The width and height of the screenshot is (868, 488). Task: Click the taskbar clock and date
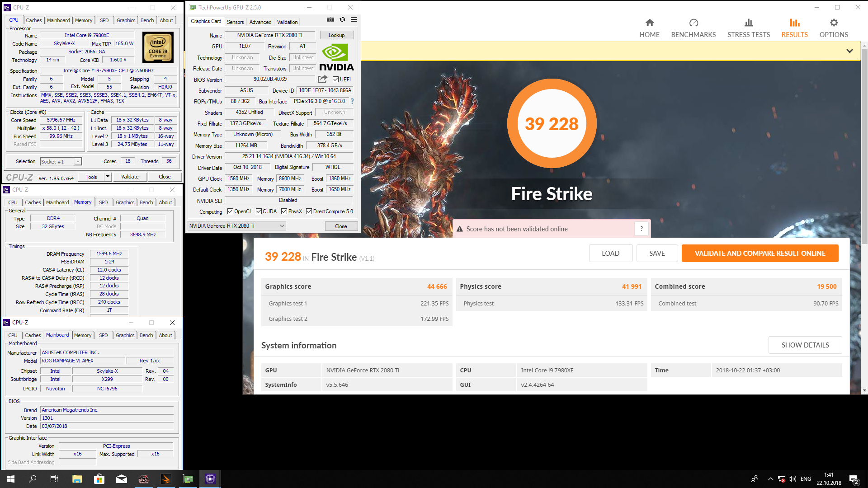pos(829,479)
